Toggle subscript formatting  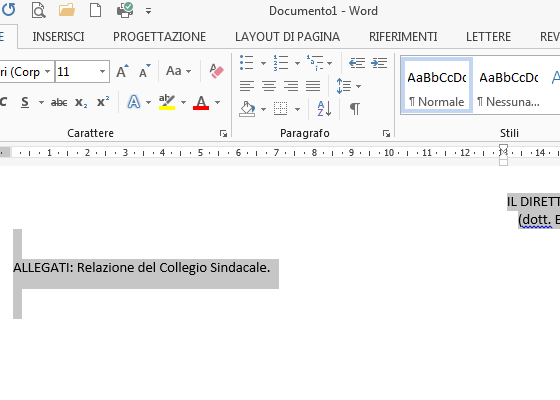coord(81,102)
